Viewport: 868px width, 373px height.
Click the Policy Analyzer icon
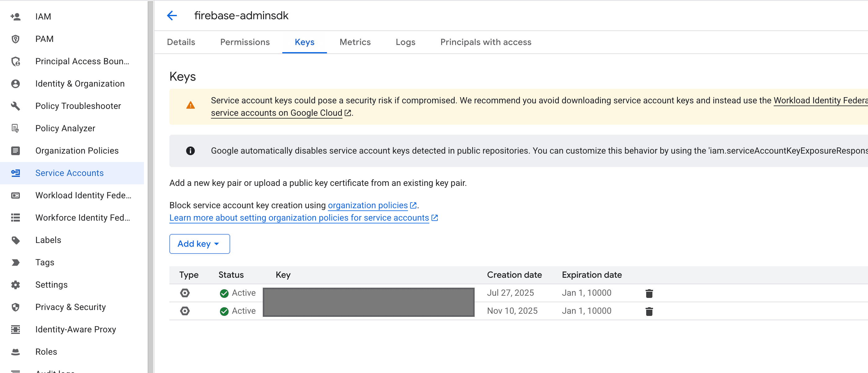pyautogui.click(x=16, y=128)
